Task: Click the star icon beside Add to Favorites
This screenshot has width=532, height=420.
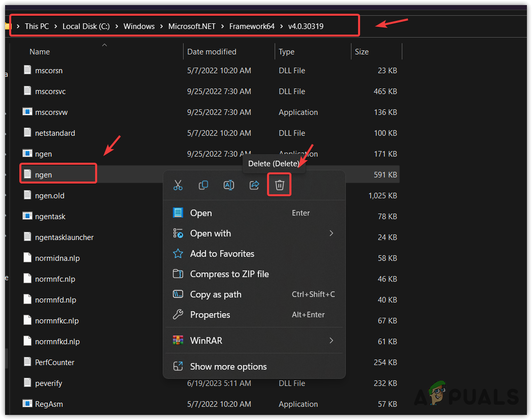Action: click(x=178, y=253)
